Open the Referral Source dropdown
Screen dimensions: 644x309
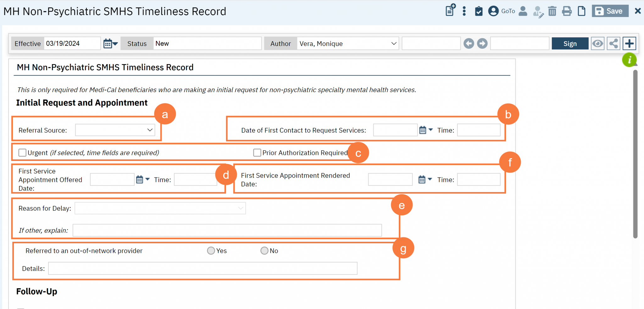(x=115, y=130)
